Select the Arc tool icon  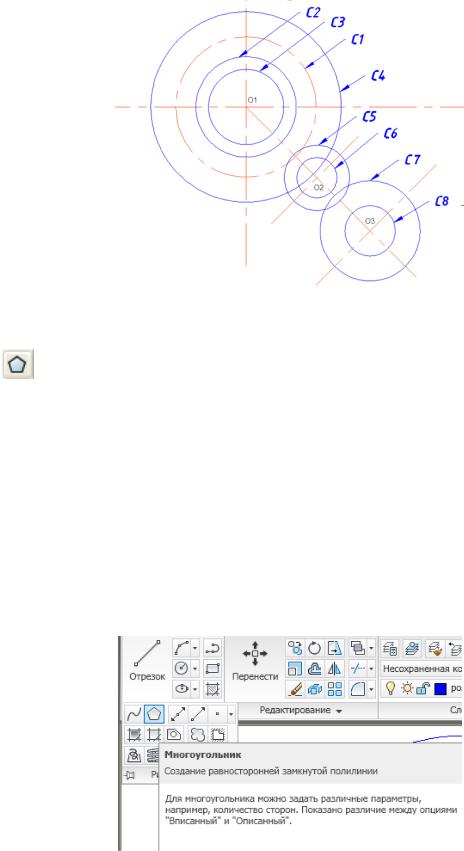point(181,648)
